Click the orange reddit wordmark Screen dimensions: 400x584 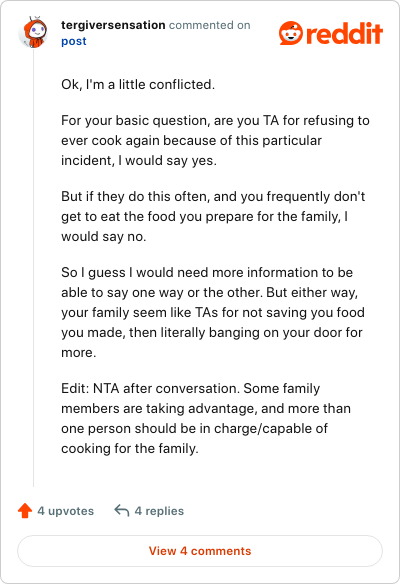(x=345, y=34)
